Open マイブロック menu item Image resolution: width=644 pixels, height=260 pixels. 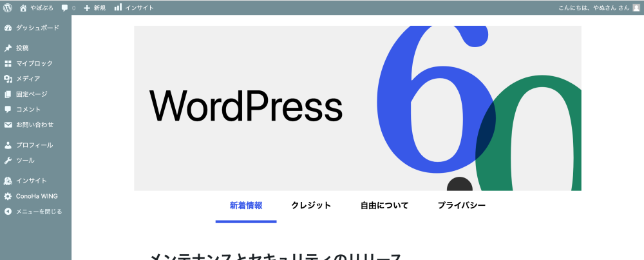pos(35,63)
